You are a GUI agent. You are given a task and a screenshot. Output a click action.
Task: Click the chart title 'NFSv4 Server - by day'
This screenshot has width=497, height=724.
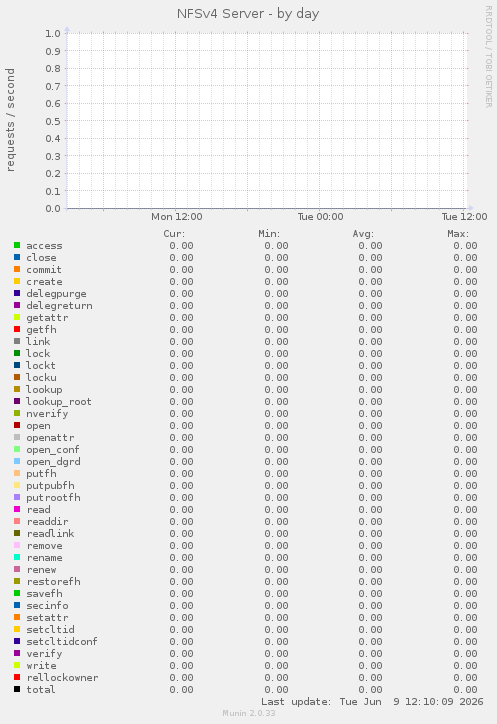click(248, 14)
